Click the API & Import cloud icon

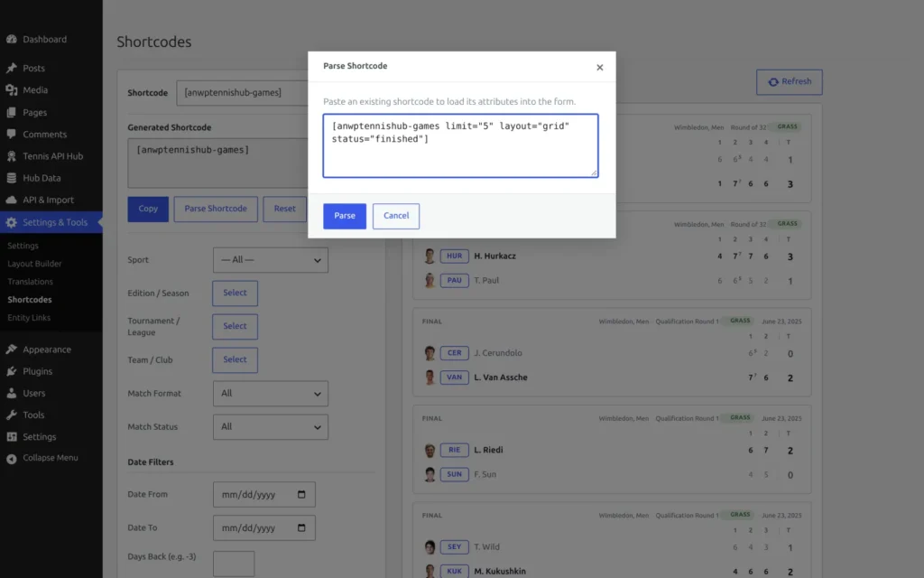[11, 200]
